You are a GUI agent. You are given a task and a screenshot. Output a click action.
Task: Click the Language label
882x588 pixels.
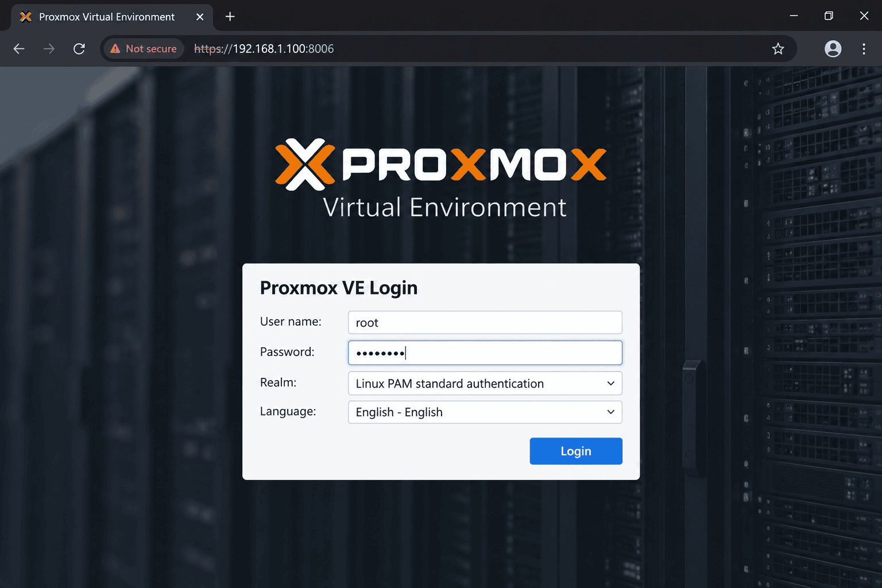click(288, 411)
